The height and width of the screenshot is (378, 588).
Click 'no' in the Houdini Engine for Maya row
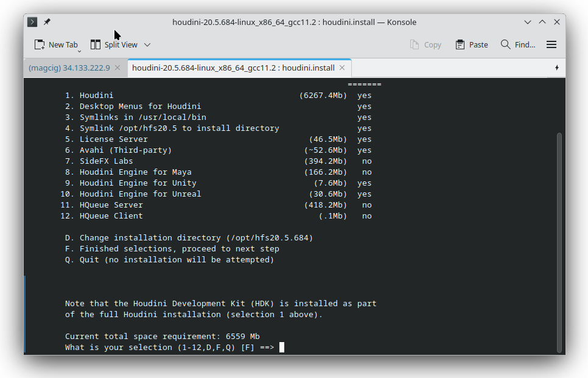click(367, 172)
